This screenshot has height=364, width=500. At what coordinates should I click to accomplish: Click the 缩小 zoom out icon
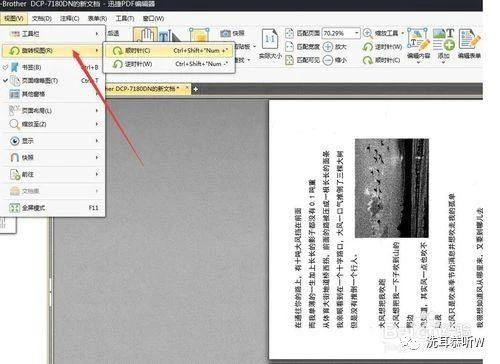328,60
